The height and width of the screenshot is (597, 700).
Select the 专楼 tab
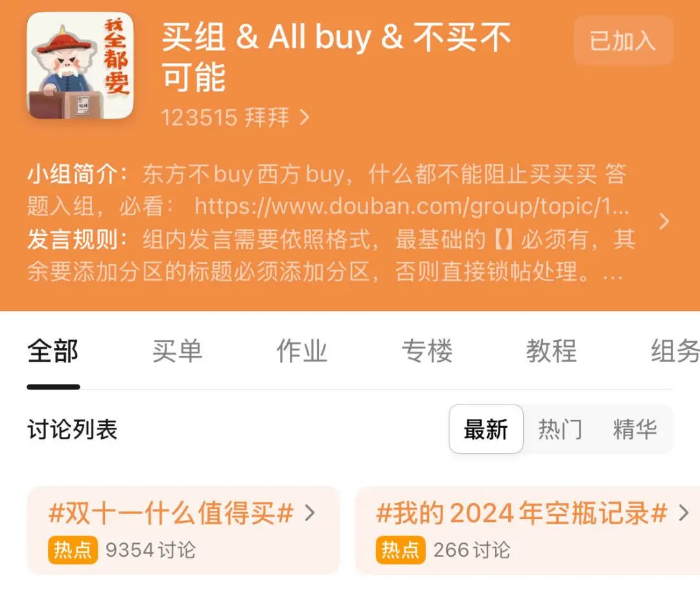pos(427,351)
